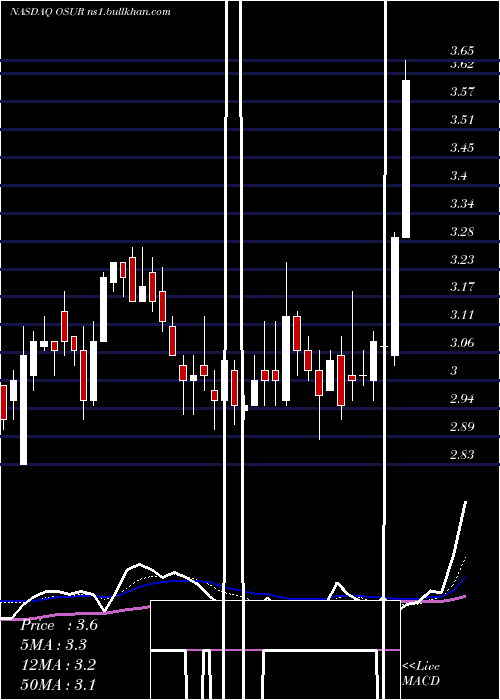Image resolution: width=500 pixels, height=700 pixels.
Task: Select the leftmost tall white candle reaching 2.83
Action: (x=23, y=410)
